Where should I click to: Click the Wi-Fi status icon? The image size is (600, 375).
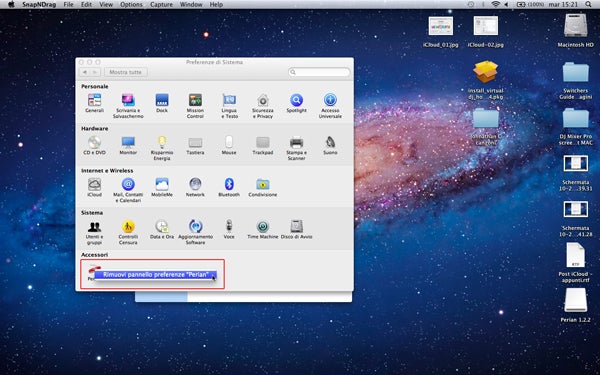coord(496,5)
